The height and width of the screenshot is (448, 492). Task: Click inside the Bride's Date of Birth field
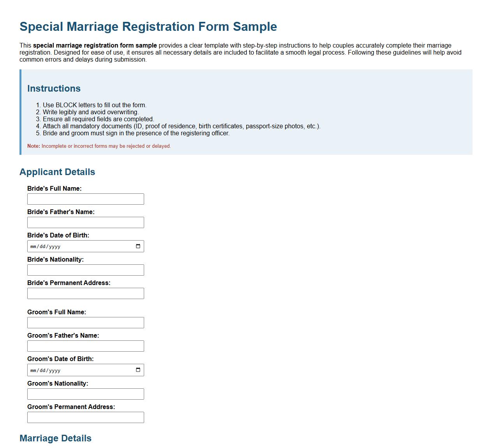pyautogui.click(x=78, y=246)
